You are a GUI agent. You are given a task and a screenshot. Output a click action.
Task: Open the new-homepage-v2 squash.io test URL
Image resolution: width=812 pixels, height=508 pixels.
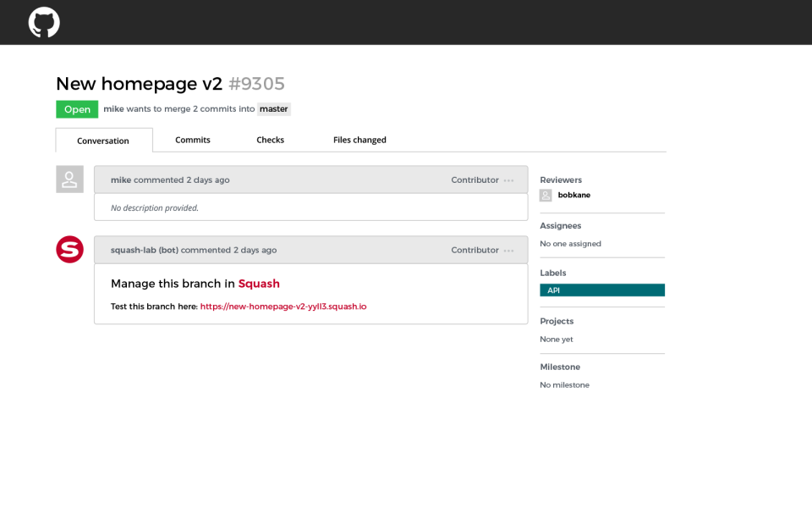(x=283, y=306)
